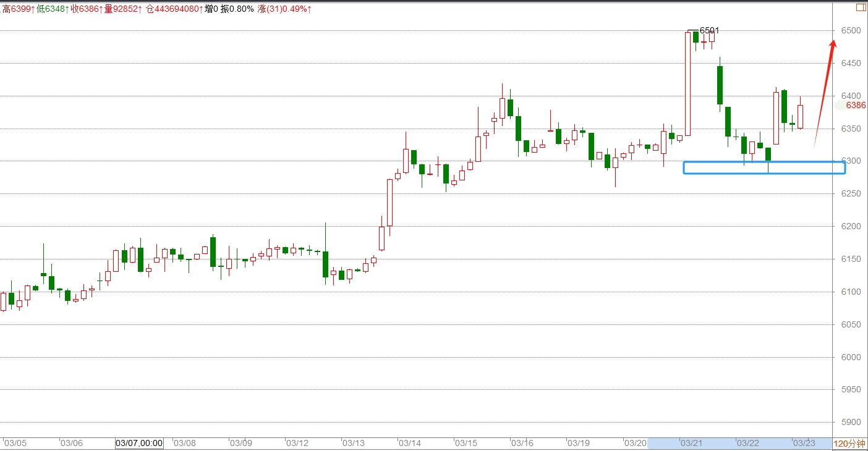The height and width of the screenshot is (451, 868).
Task: Select the 收6386 close value text
Action: click(x=87, y=9)
